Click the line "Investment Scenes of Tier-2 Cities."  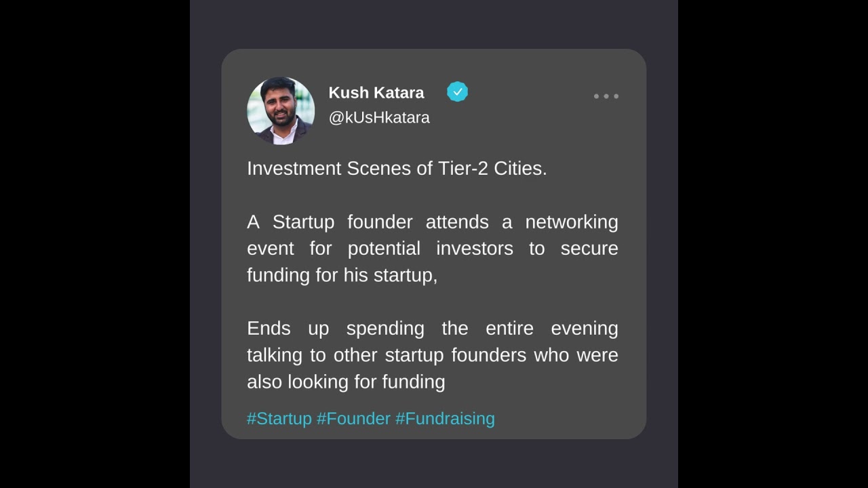click(x=397, y=169)
